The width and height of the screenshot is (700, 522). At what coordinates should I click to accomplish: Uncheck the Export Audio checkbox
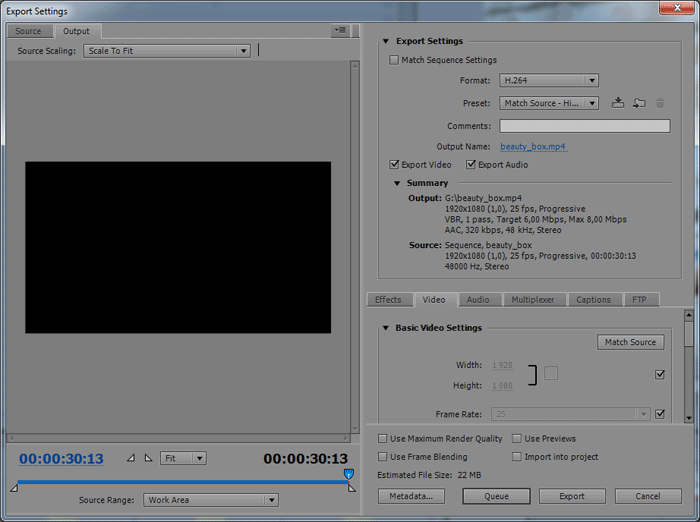click(x=471, y=164)
